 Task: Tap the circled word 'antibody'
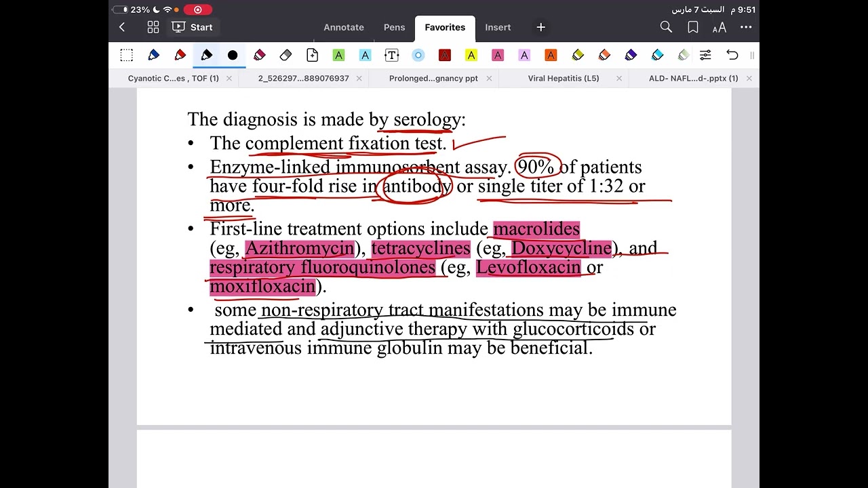pos(417,186)
